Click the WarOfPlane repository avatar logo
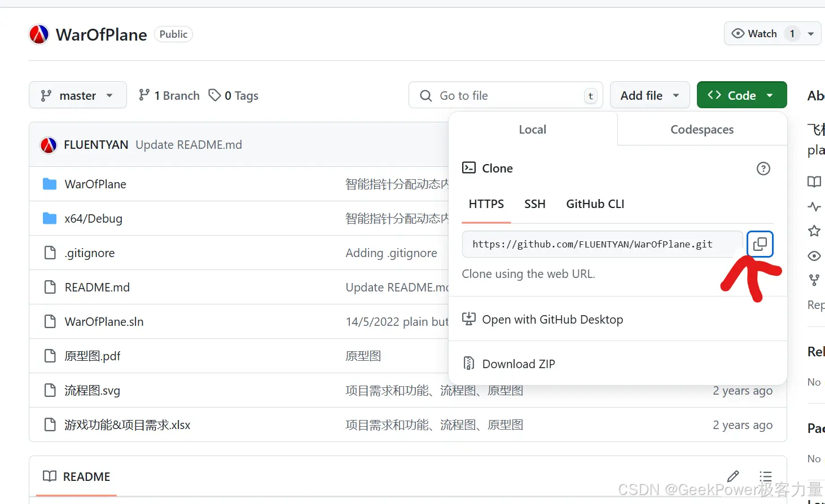 click(x=38, y=34)
